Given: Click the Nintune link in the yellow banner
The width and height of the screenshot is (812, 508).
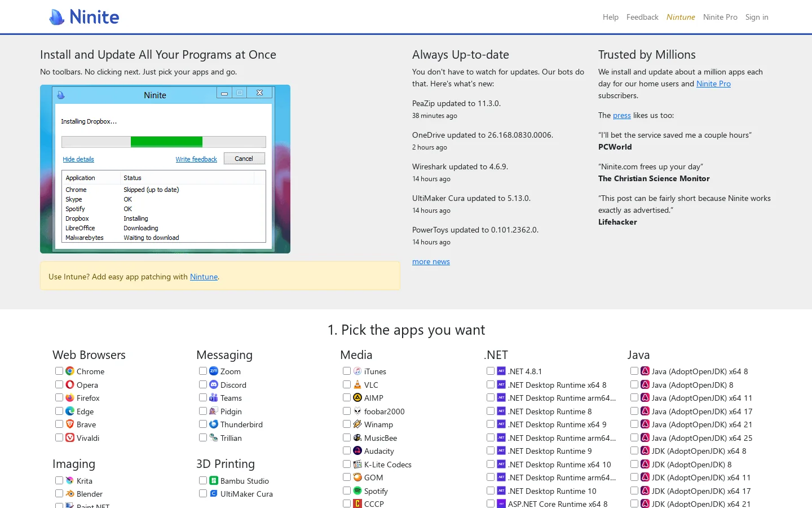Looking at the screenshot, I should coord(204,277).
